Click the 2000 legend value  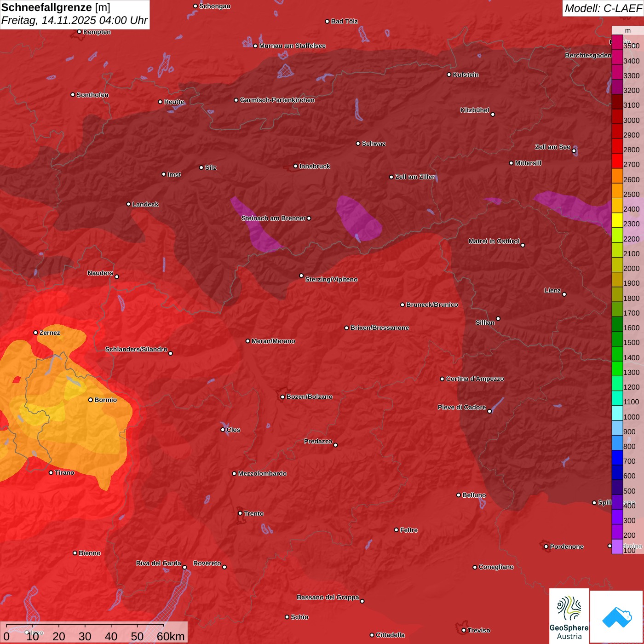pos(632,269)
